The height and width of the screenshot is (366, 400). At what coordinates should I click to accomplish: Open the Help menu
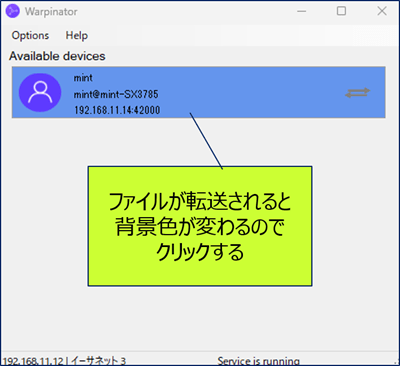click(x=77, y=35)
